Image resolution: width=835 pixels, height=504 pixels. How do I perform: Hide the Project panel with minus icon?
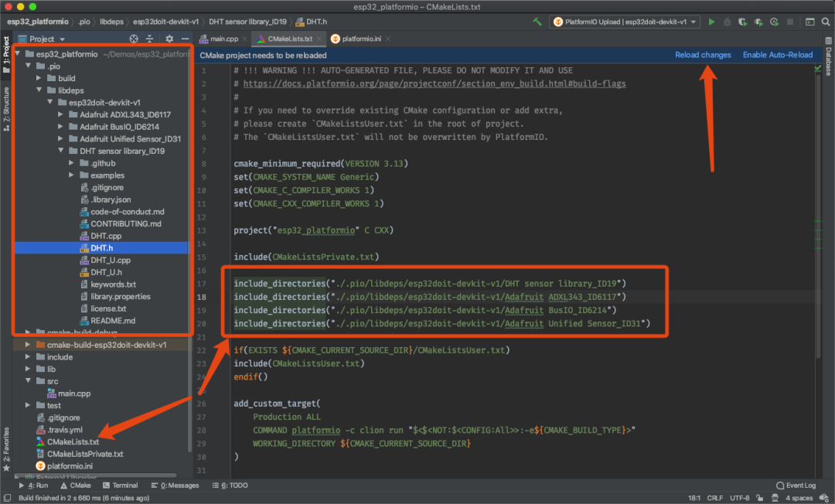coord(185,39)
